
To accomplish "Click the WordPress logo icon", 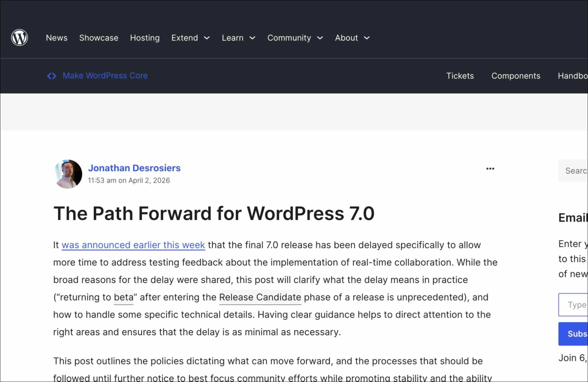I will [x=20, y=38].
